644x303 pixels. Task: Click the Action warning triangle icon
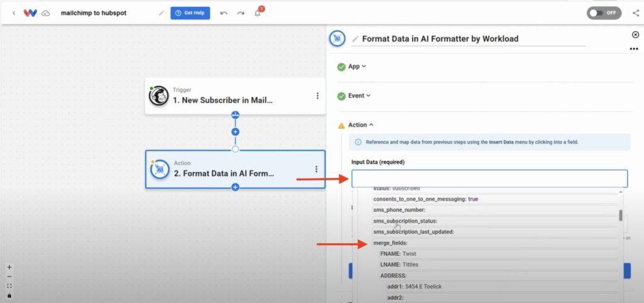(x=341, y=125)
